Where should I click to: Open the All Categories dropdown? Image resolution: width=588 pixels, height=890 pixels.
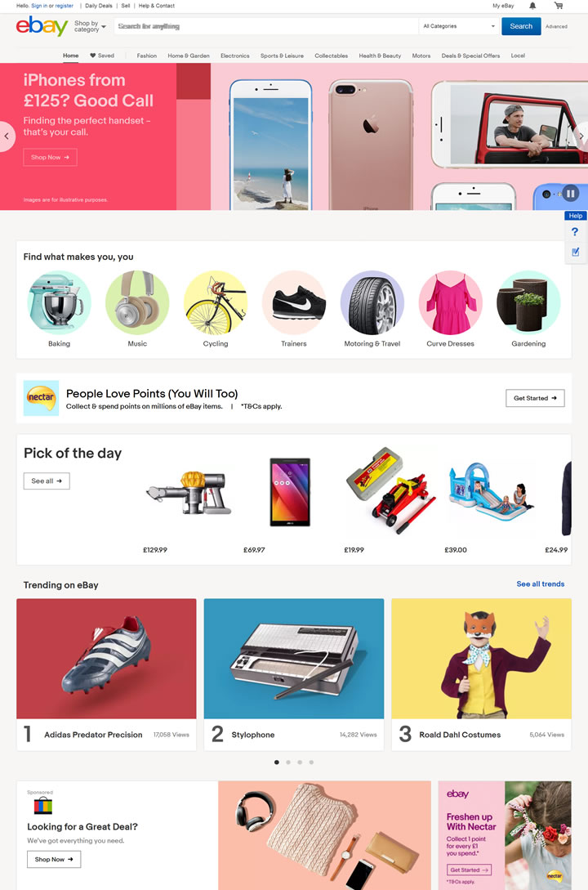coord(459,26)
